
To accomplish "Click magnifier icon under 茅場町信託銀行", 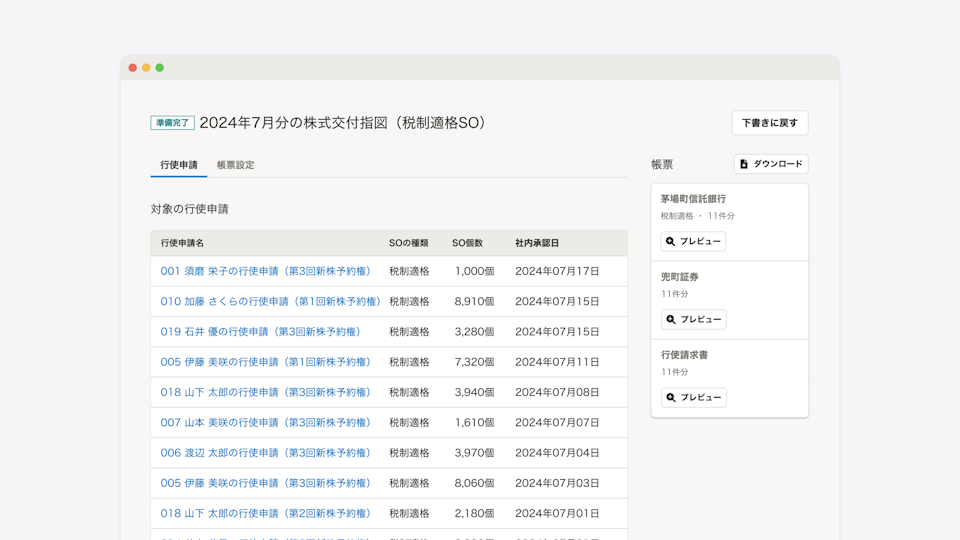I will click(x=671, y=242).
